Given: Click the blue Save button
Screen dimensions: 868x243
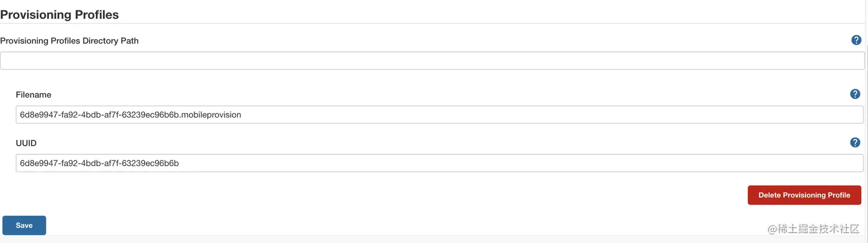Looking at the screenshot, I should (x=24, y=225).
